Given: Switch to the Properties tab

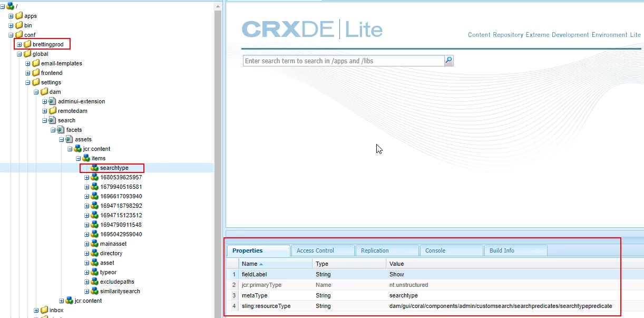Looking at the screenshot, I should [x=258, y=250].
